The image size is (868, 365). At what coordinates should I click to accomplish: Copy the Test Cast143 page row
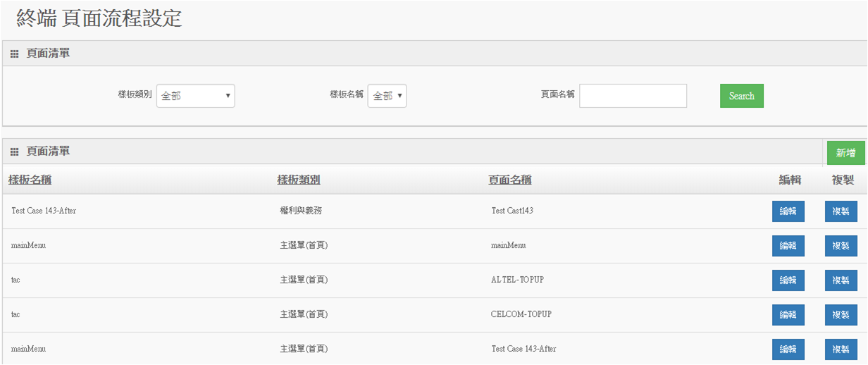(841, 211)
